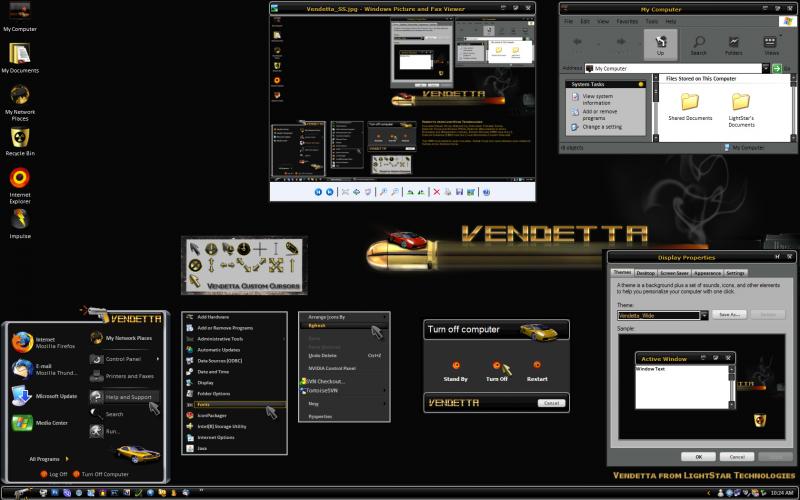Select Shared Documents folder
800x500 pixels.
click(690, 107)
